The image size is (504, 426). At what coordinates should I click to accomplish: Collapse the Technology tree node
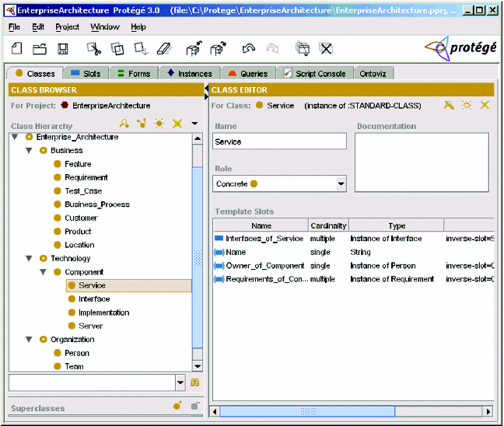[29, 259]
